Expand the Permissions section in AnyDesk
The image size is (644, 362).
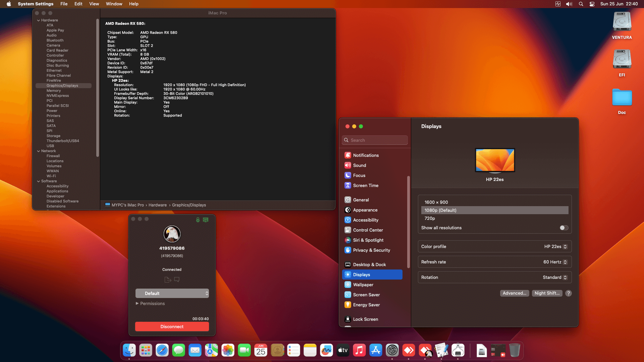pyautogui.click(x=137, y=303)
